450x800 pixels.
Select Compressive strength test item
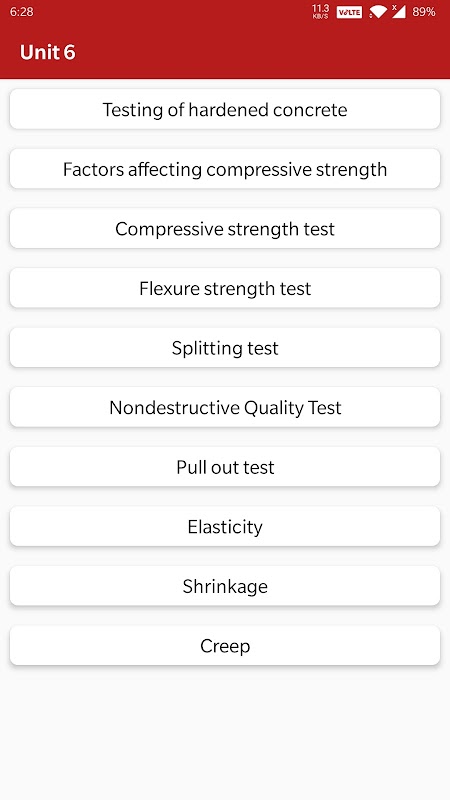point(225,229)
